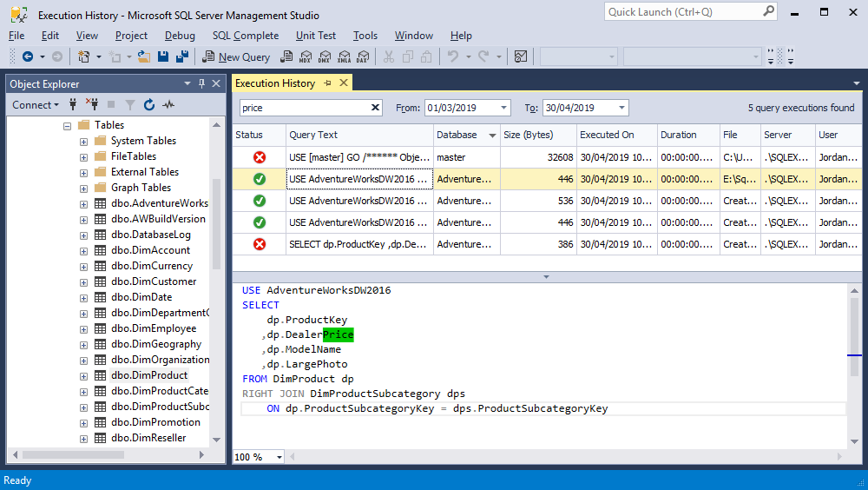Screen dimensions: 868x490
Task: Open the Edit menu
Action: click(x=49, y=36)
